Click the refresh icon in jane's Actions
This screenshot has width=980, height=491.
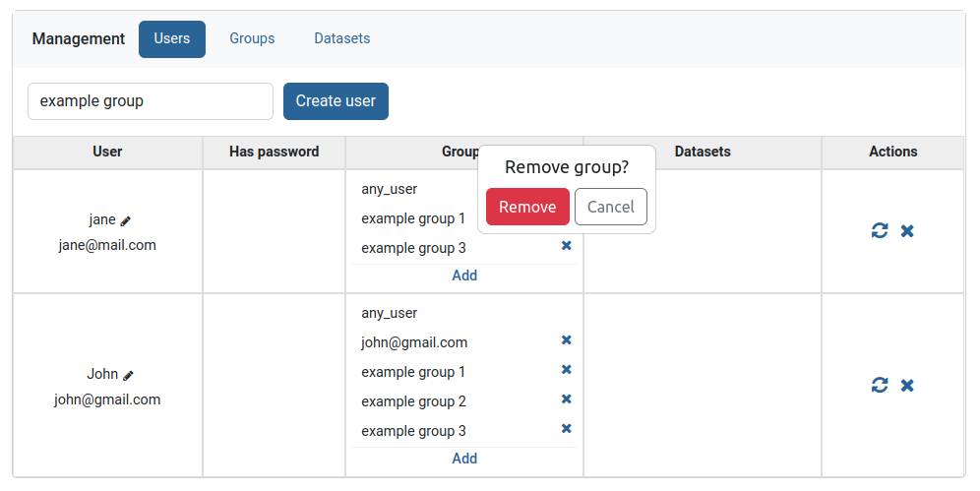click(x=880, y=230)
